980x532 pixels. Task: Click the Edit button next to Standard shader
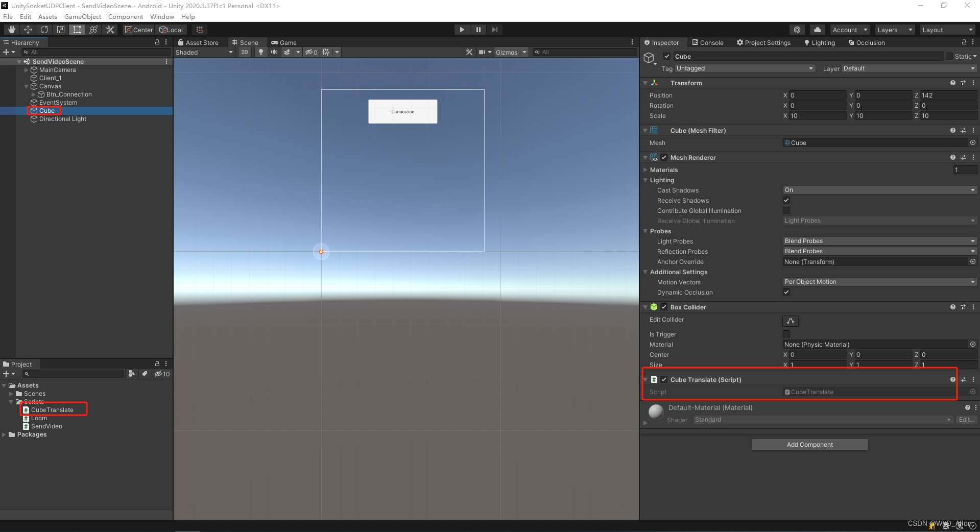click(966, 419)
